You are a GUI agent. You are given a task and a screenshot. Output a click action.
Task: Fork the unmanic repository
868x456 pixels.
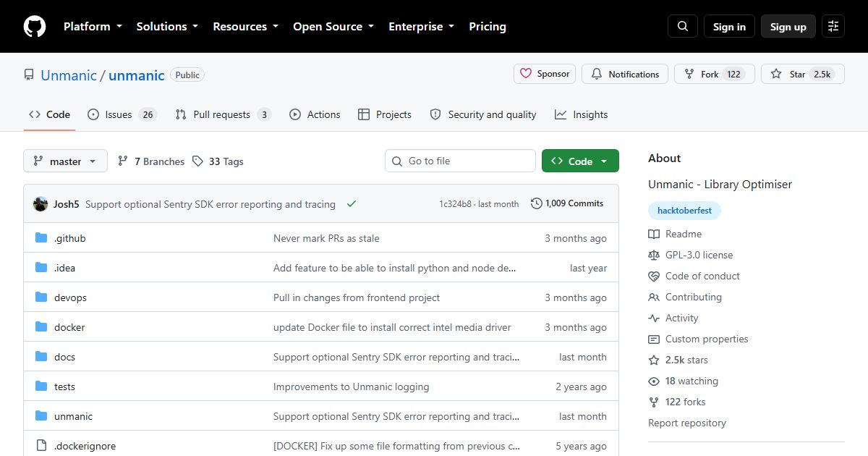[715, 74]
